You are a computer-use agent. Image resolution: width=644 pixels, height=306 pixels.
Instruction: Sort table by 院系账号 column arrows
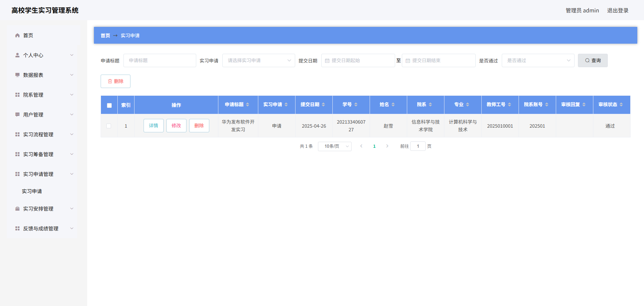click(x=547, y=104)
